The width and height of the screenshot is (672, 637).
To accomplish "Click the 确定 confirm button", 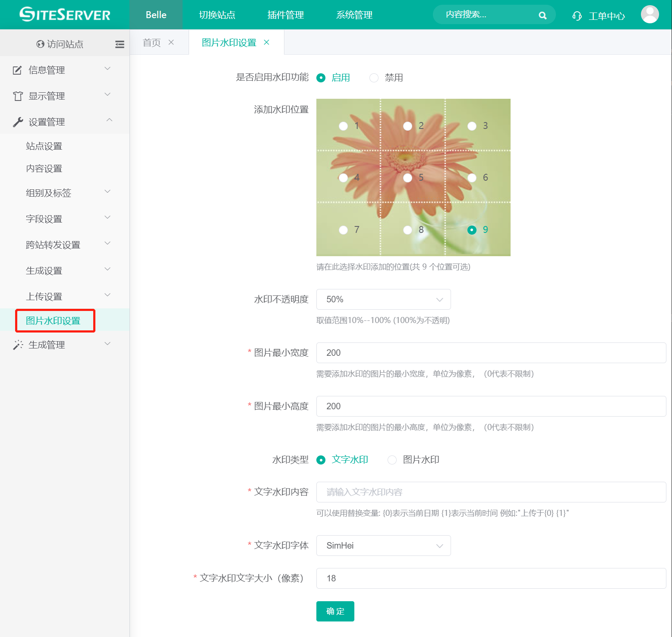I will [335, 611].
